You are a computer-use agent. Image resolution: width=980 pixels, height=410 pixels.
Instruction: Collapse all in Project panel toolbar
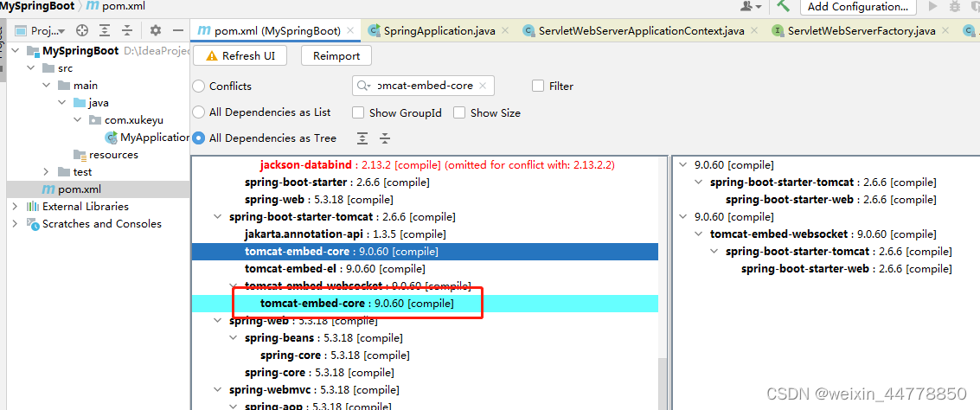pos(127,30)
